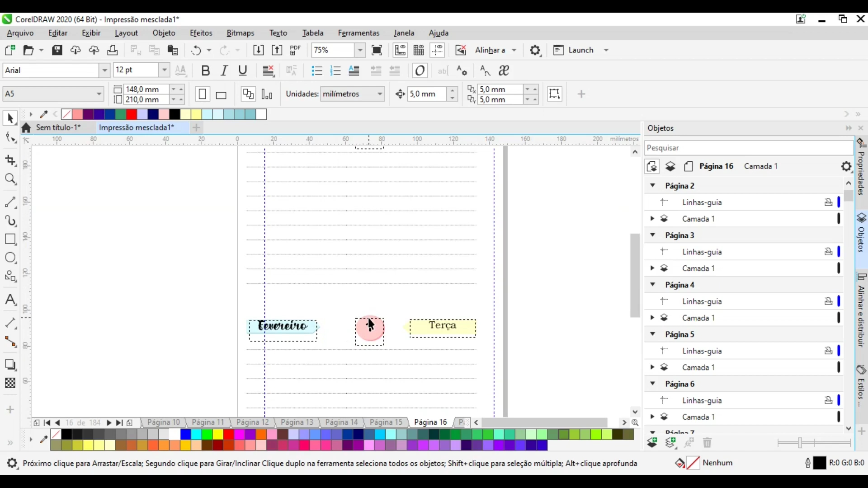Screen dimensions: 868x488
Task: Click the Full-screen preview icon
Action: click(377, 50)
